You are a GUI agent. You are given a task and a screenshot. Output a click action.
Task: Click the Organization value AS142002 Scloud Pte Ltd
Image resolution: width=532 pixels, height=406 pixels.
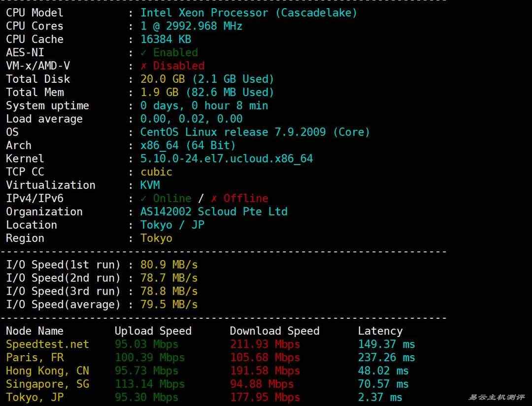pos(214,212)
